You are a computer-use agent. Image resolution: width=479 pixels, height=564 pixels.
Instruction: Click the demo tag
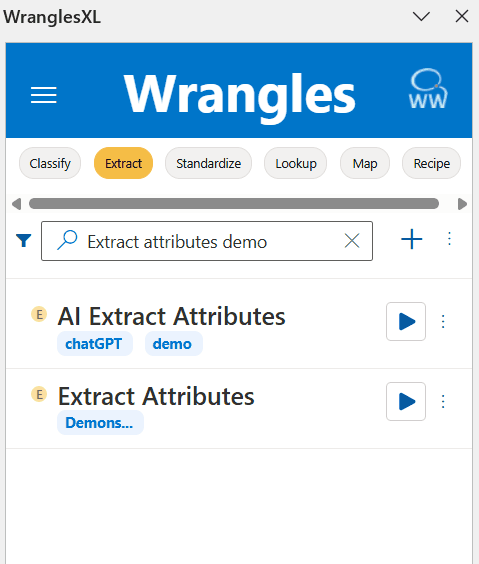pos(174,344)
